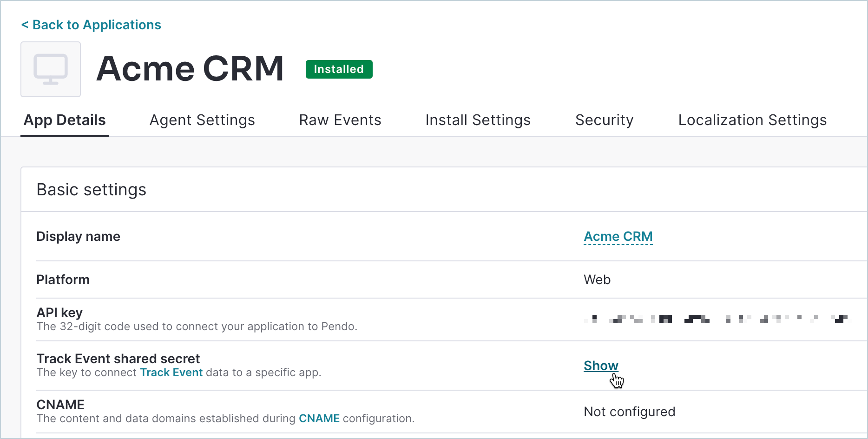
Task: Click the Display name field label
Action: (79, 237)
